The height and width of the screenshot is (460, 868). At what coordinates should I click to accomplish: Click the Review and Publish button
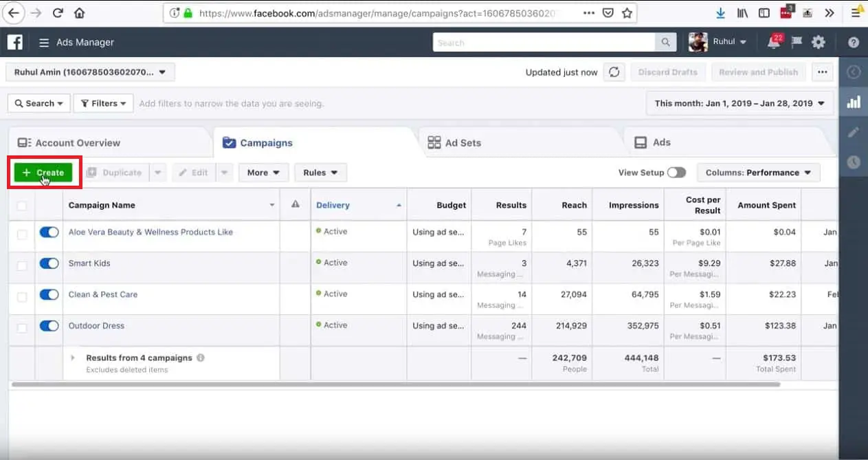[758, 72]
